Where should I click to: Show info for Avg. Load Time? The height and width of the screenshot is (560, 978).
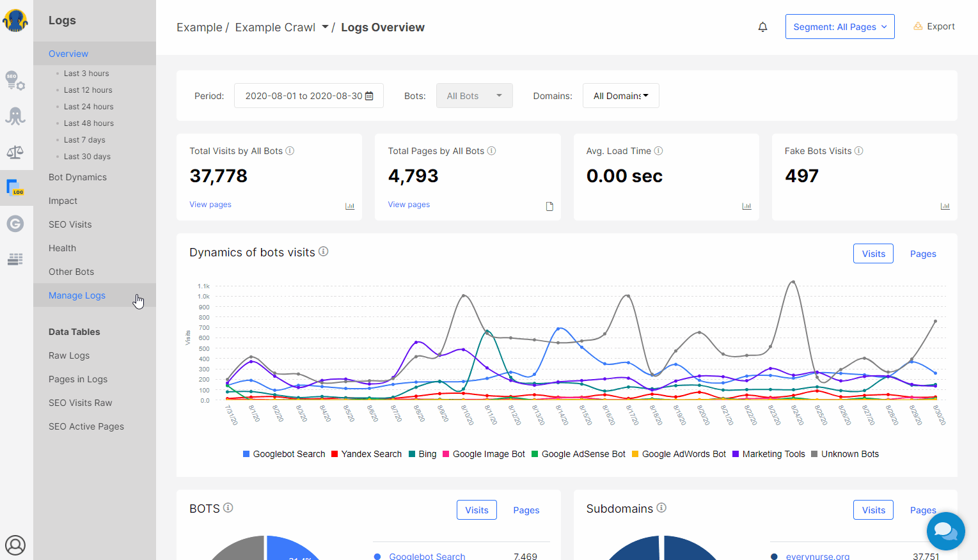point(659,151)
